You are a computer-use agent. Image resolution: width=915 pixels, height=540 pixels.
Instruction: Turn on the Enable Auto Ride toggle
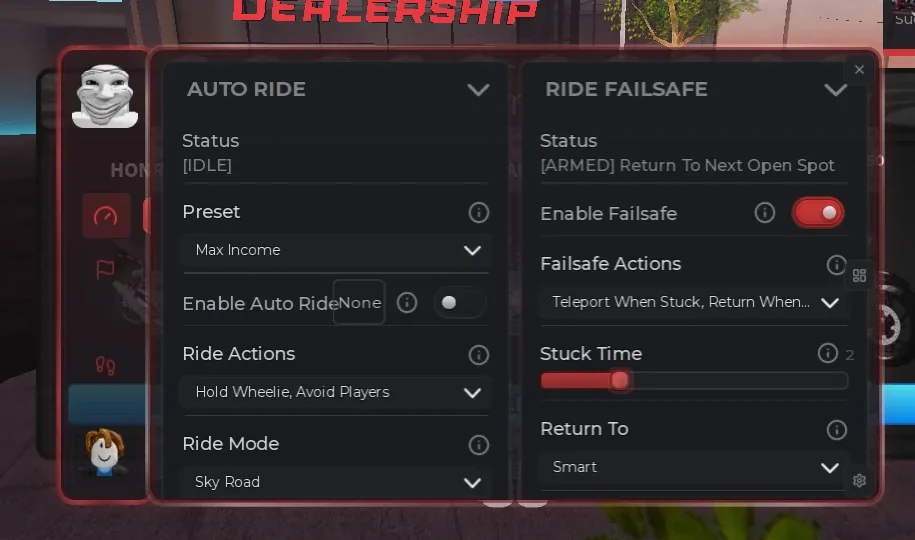pyautogui.click(x=459, y=302)
